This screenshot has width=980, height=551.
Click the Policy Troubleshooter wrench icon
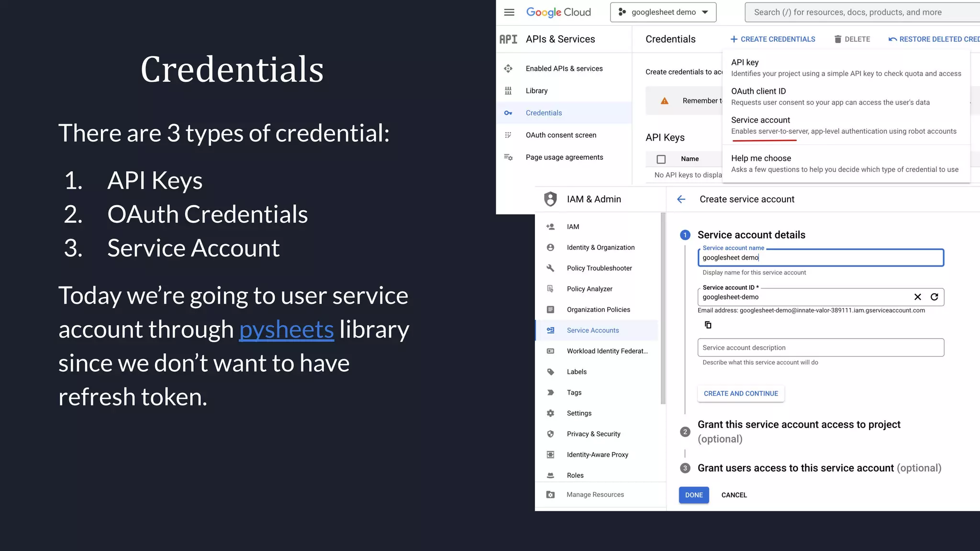tap(550, 268)
